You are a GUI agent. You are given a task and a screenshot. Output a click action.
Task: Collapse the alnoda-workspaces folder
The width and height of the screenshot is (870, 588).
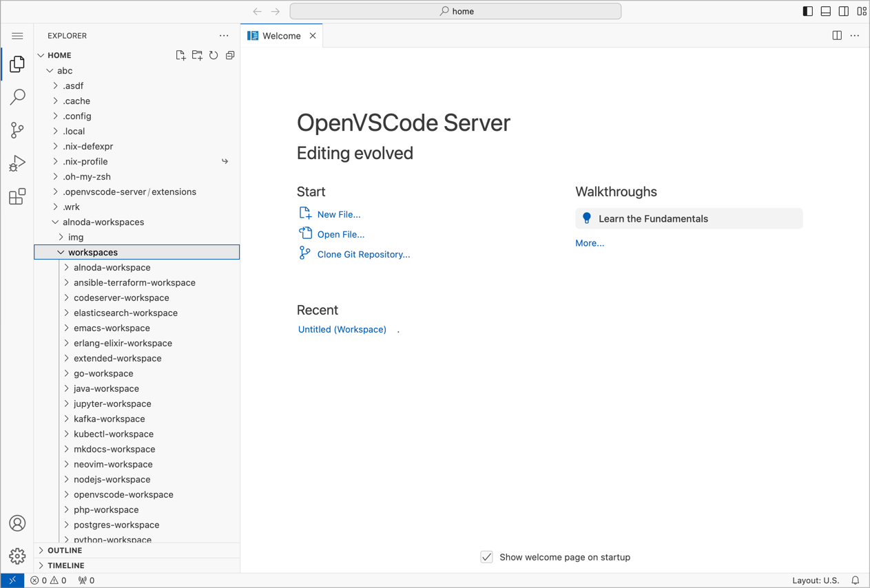[x=137, y=222]
